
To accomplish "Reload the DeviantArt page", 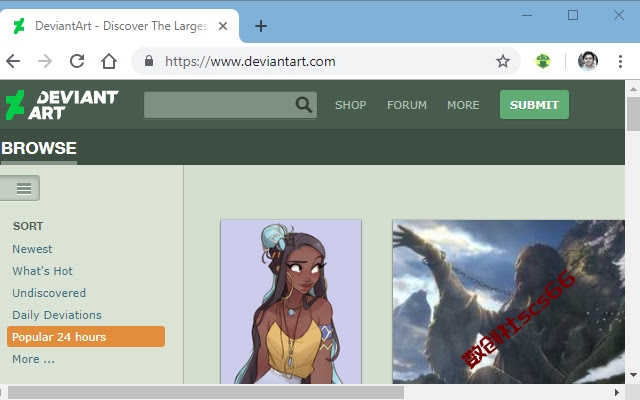I will tap(77, 61).
